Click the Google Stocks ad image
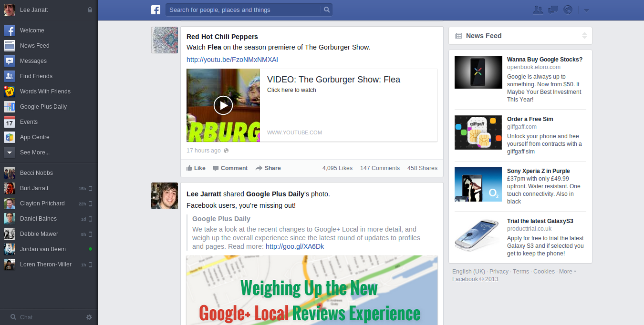Image resolution: width=644 pixels, height=325 pixels. [x=478, y=72]
